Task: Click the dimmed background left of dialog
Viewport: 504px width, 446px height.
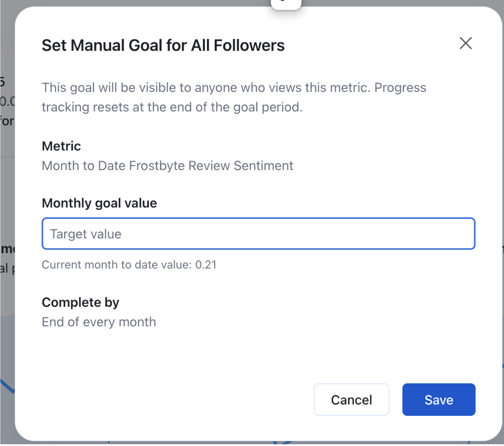Action: pos(6,203)
